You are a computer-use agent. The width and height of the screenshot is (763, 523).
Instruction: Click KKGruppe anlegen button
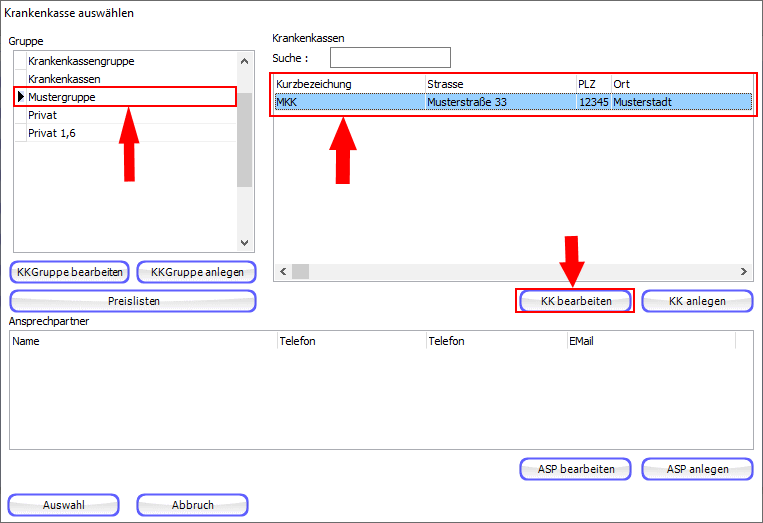[x=197, y=272]
